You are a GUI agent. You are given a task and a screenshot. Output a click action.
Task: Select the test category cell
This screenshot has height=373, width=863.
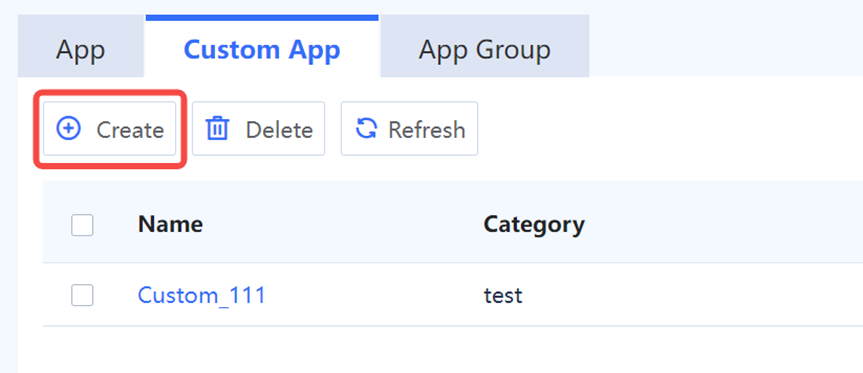503,296
